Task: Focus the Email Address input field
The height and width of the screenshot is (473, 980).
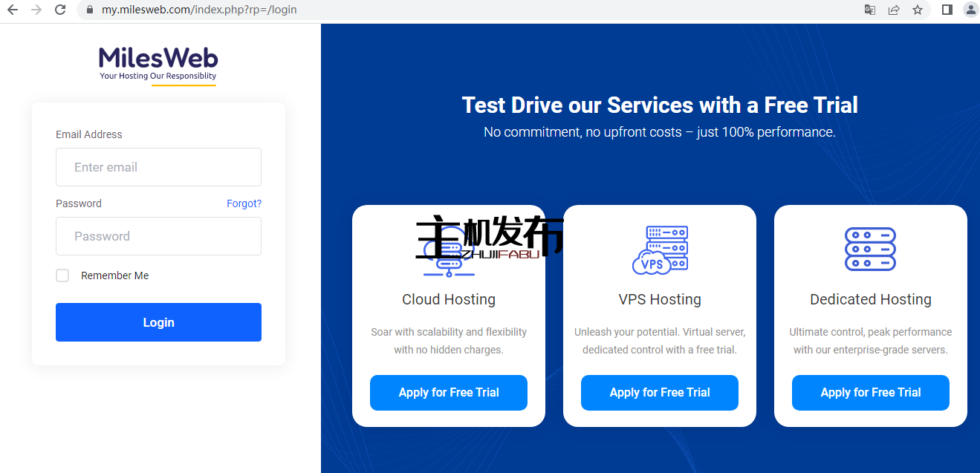Action: click(x=158, y=167)
